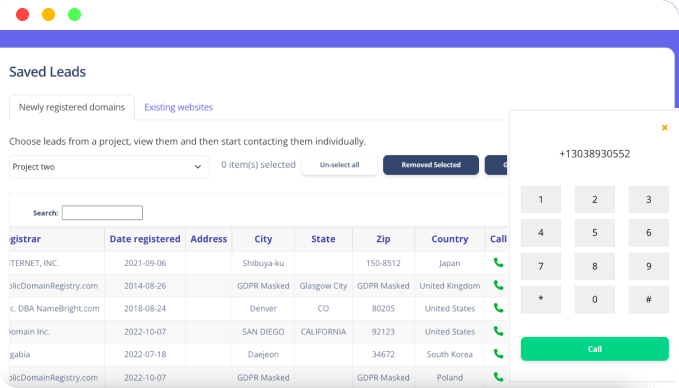Viewport: 679px width, 388px height.
Task: Select Newly registered domains tab
Action: coord(72,107)
